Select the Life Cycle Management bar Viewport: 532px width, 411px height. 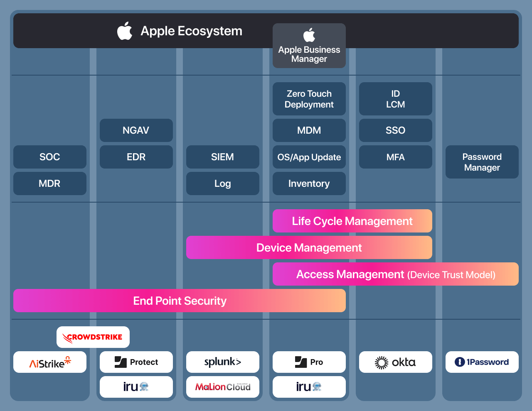pyautogui.click(x=352, y=221)
